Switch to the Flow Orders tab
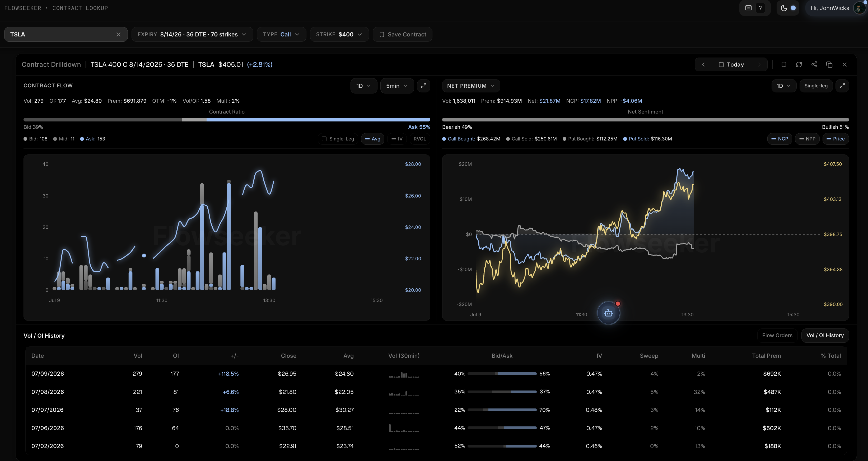This screenshot has width=868, height=461. coord(777,335)
